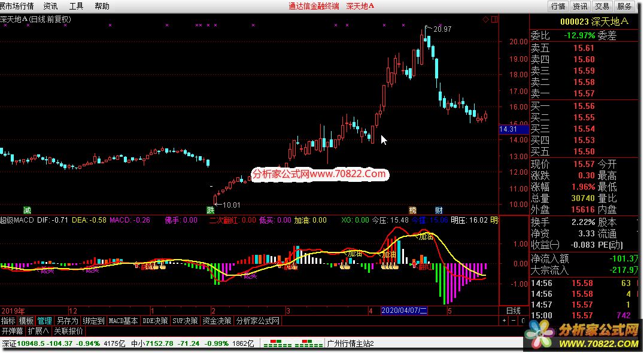Click the 委比 -12.97% value
The height and width of the screenshot is (353, 644).
pyautogui.click(x=579, y=36)
